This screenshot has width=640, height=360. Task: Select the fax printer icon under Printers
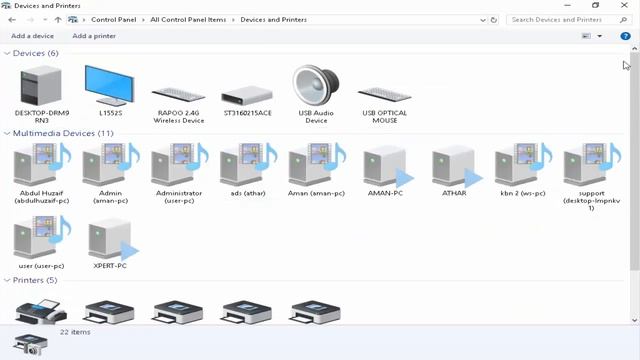pyautogui.click(x=41, y=312)
